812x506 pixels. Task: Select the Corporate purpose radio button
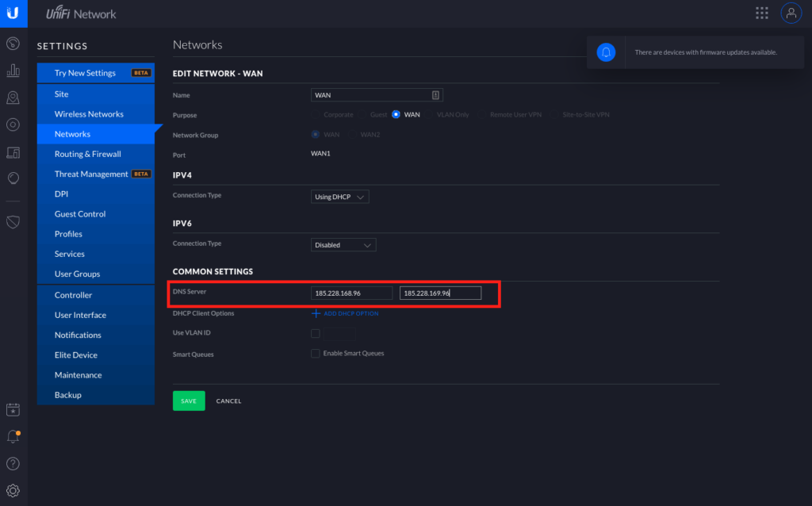click(x=316, y=114)
